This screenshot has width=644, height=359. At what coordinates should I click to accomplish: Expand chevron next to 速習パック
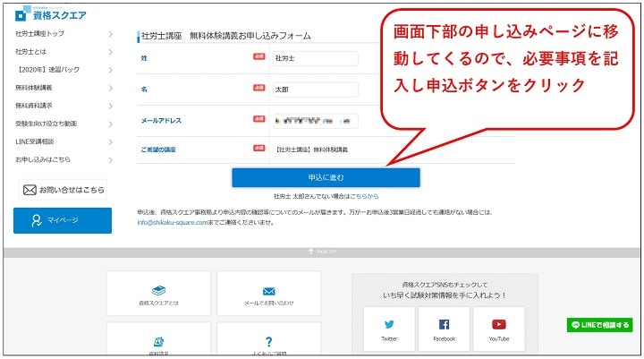tap(111, 70)
